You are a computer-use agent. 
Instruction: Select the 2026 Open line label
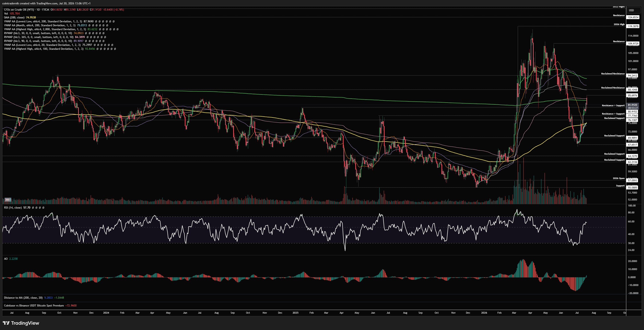point(618,178)
